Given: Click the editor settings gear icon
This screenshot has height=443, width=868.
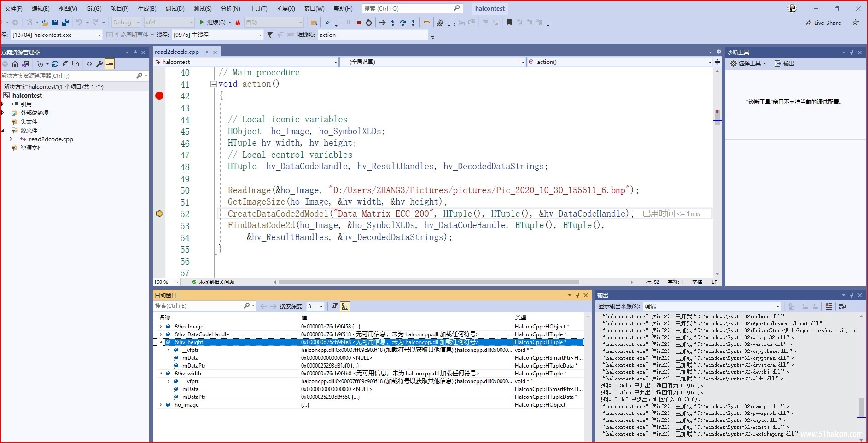Looking at the screenshot, I should click(718, 52).
